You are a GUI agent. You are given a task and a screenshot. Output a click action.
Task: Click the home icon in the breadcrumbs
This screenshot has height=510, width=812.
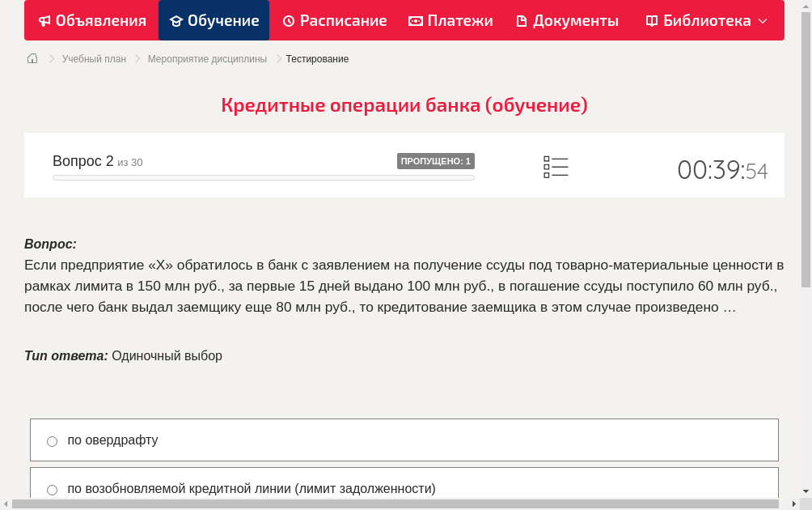click(x=32, y=58)
